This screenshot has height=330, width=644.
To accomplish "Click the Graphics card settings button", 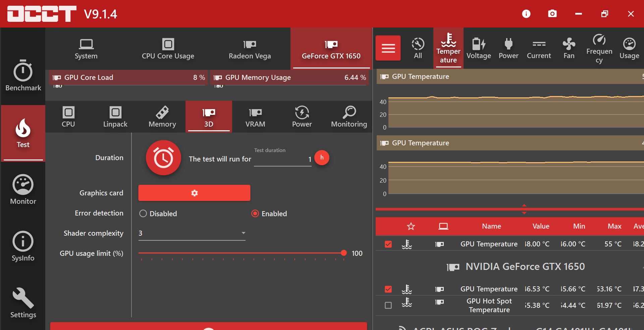I will 194,193.
